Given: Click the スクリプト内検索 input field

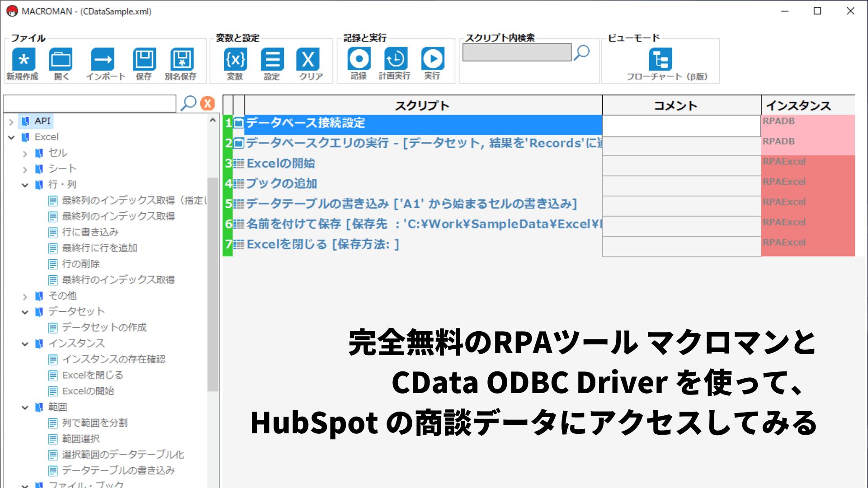Looking at the screenshot, I should [x=517, y=52].
